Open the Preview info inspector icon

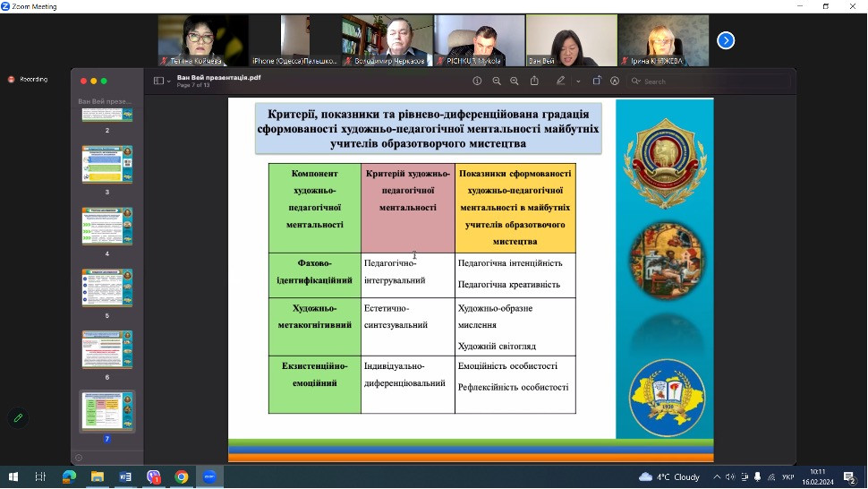477,81
